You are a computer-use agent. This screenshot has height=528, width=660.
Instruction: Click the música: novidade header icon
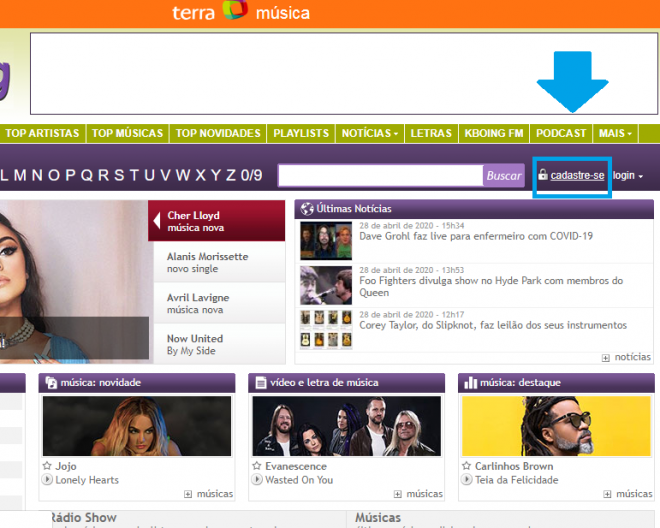tap(51, 383)
